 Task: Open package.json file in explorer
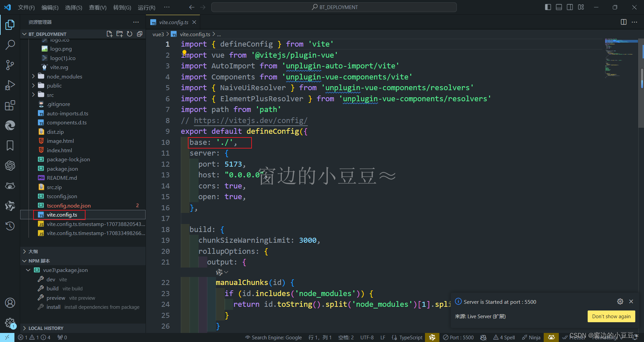click(62, 169)
